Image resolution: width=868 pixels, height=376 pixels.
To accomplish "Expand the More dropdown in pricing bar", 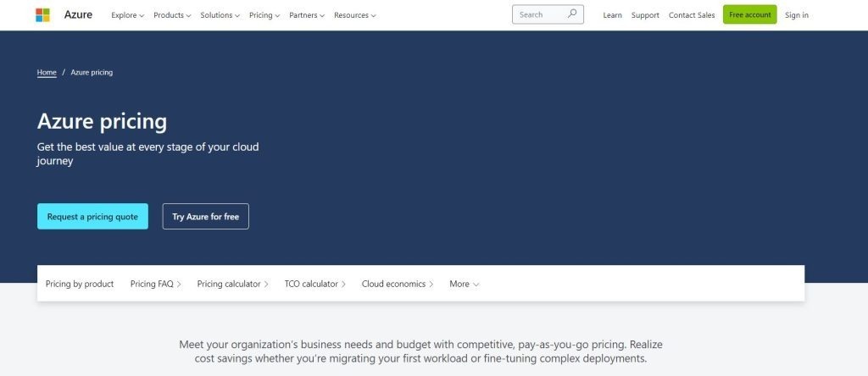I will [x=464, y=284].
